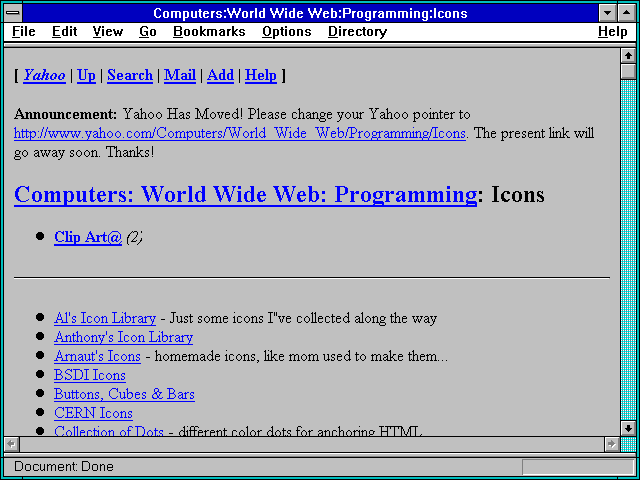Click the Document: Done status text
The height and width of the screenshot is (480, 640).
pyautogui.click(x=64, y=467)
